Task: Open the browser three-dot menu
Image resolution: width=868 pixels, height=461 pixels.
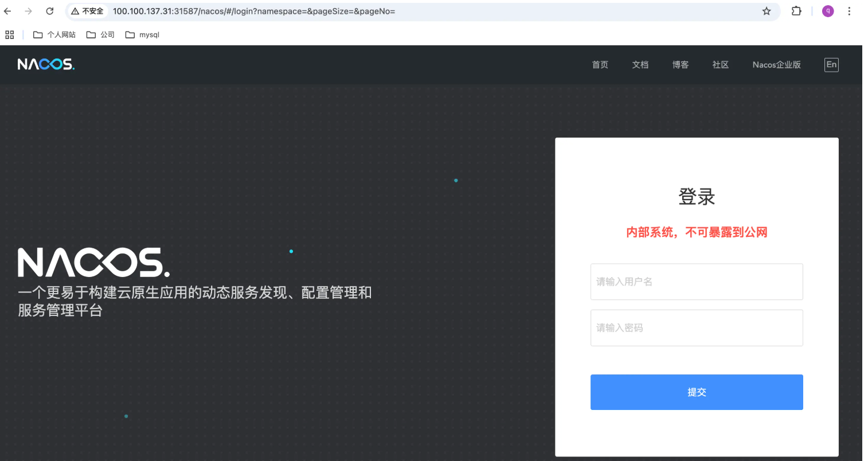Action: (849, 11)
